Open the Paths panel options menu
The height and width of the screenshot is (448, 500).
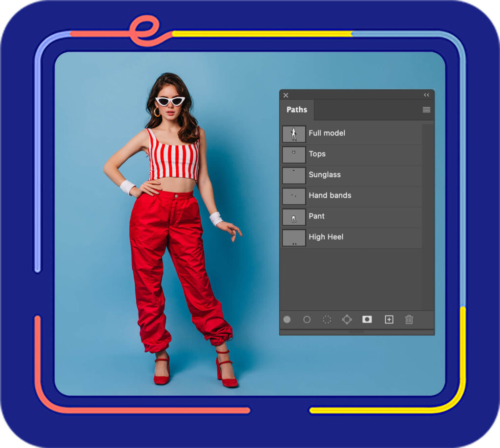(x=426, y=110)
